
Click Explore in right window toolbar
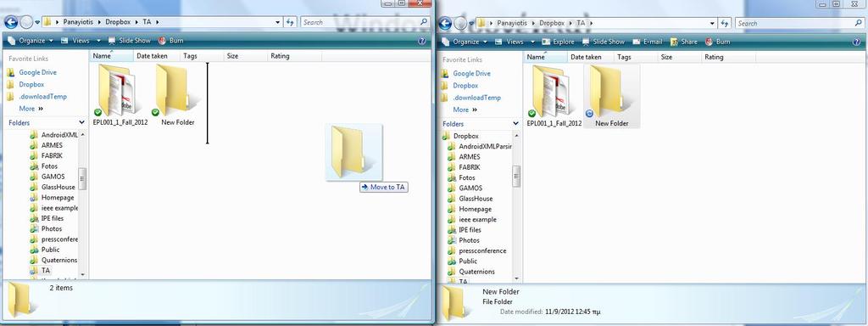click(558, 42)
